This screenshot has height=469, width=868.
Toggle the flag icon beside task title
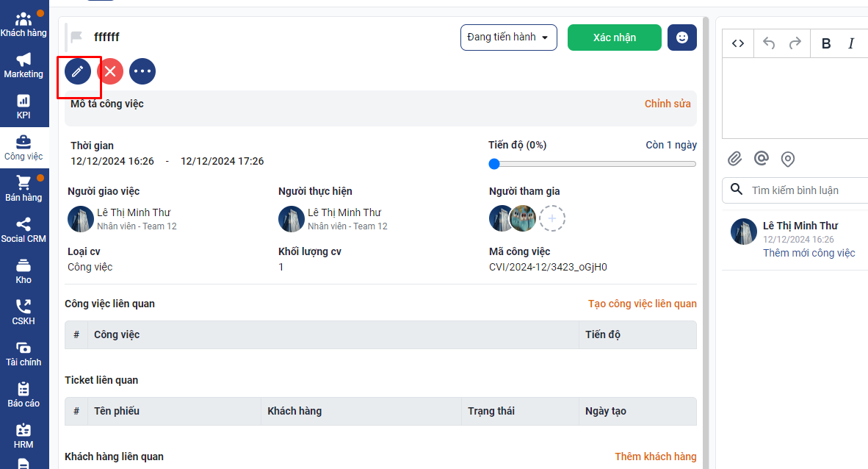(x=76, y=37)
